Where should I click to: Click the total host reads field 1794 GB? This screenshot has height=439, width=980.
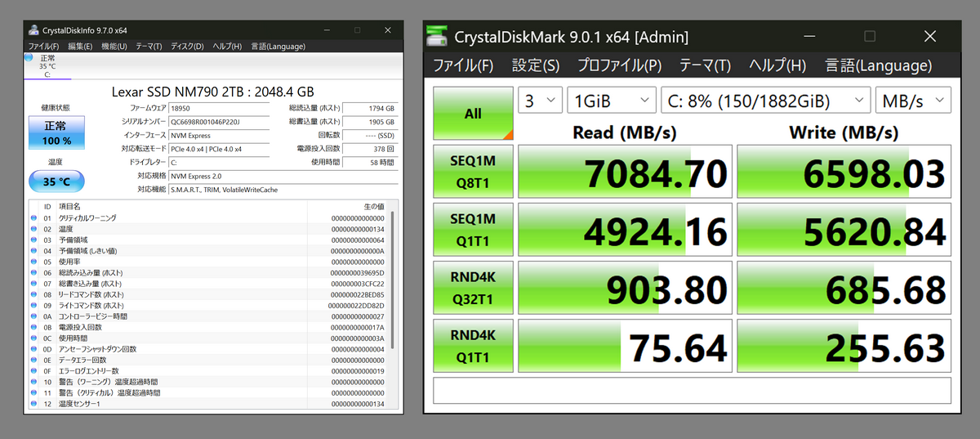tap(370, 108)
